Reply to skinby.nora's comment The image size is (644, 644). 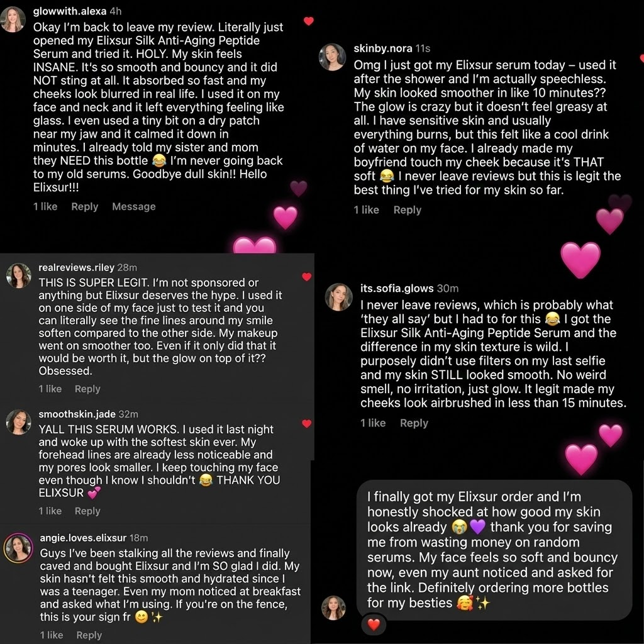click(407, 210)
